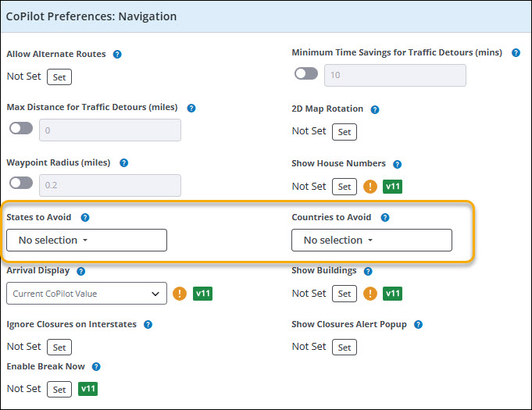Open help for Ignore Closures on Interstates
This screenshot has width=532, height=410.
tap(148, 325)
